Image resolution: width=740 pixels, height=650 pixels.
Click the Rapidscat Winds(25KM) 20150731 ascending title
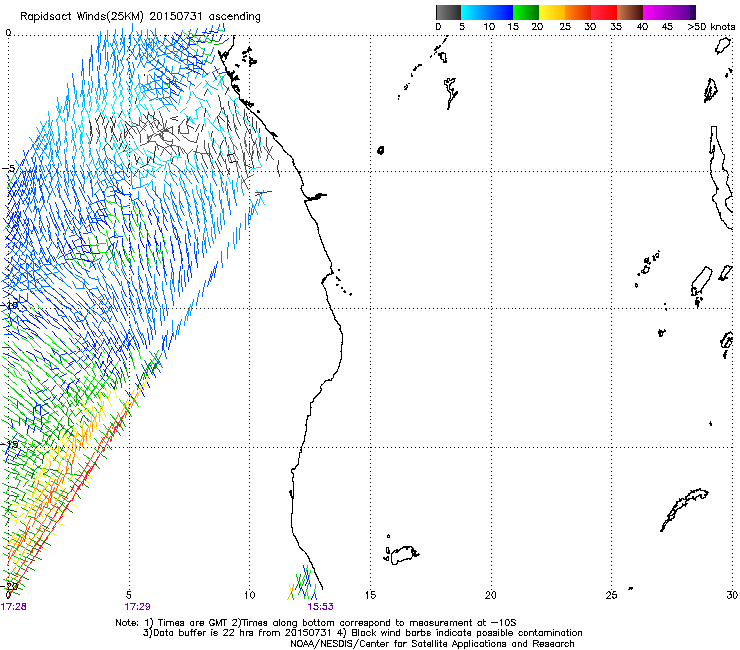pos(140,17)
